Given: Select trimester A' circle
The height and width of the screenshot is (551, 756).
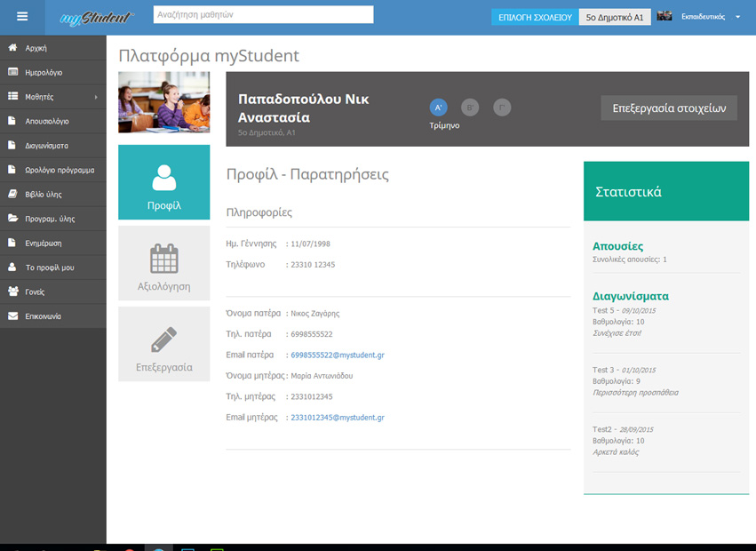Looking at the screenshot, I should pos(438,108).
